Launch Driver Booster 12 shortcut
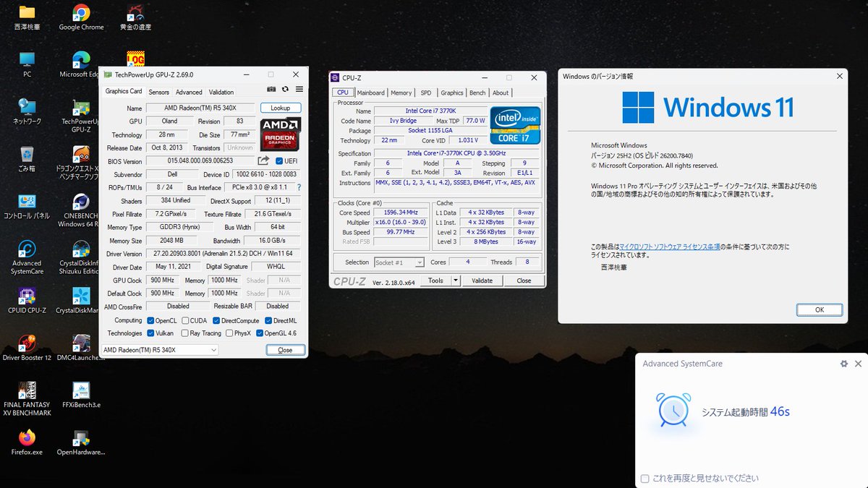 pos(27,347)
